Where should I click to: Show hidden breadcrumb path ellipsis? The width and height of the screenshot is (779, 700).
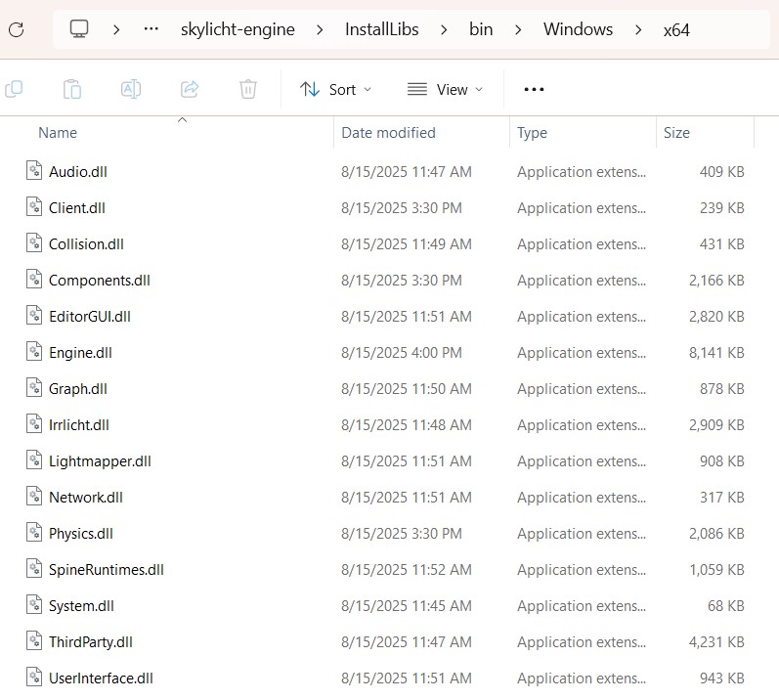pyautogui.click(x=151, y=29)
